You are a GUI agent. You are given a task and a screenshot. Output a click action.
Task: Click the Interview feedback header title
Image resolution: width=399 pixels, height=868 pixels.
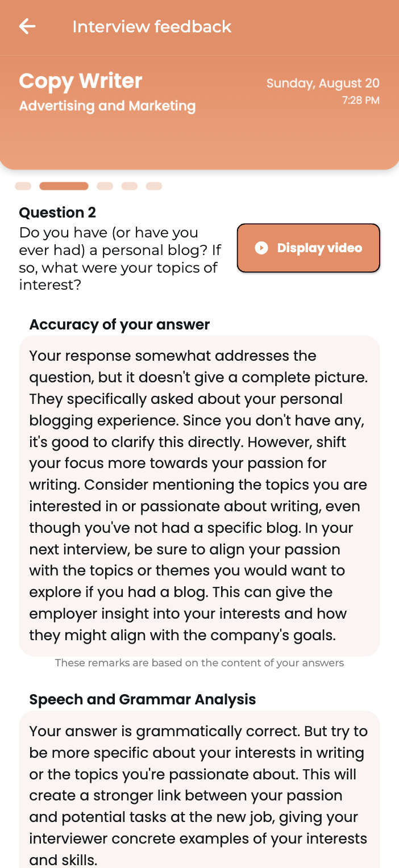[x=152, y=27]
